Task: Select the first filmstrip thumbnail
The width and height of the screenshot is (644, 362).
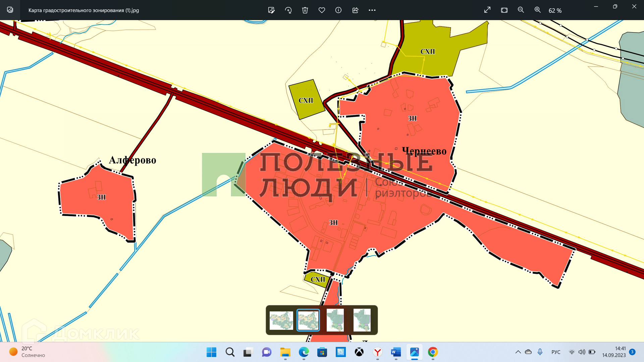Action: (x=281, y=320)
